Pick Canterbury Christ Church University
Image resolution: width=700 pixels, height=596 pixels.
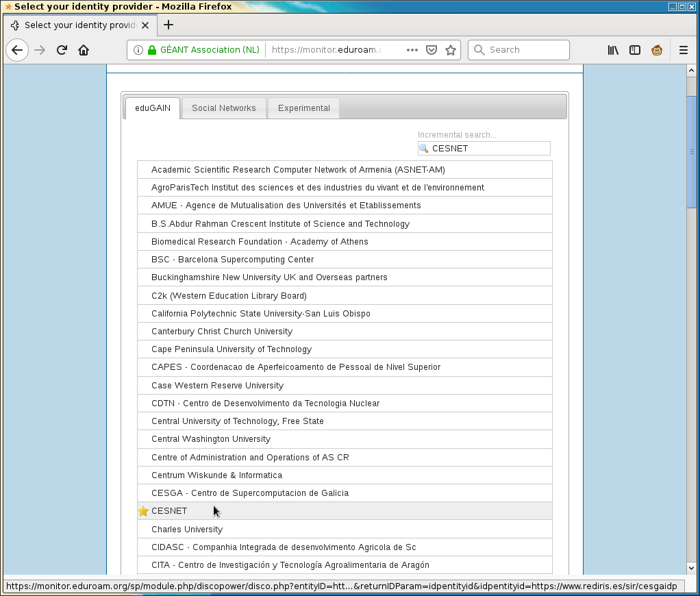[x=345, y=332]
